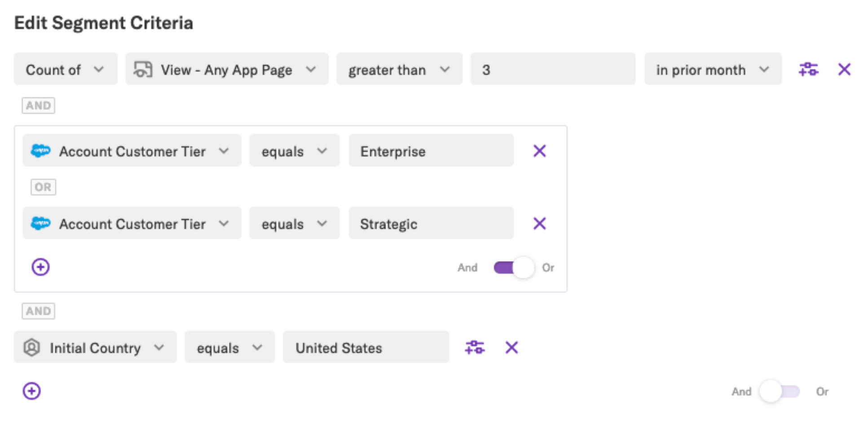This screenshot has width=868, height=426.
Task: Delete the Enterprise tier condition
Action: [x=539, y=151]
